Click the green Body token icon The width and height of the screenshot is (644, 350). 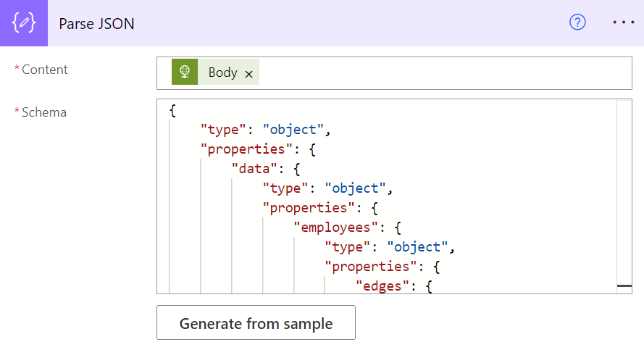tap(185, 72)
